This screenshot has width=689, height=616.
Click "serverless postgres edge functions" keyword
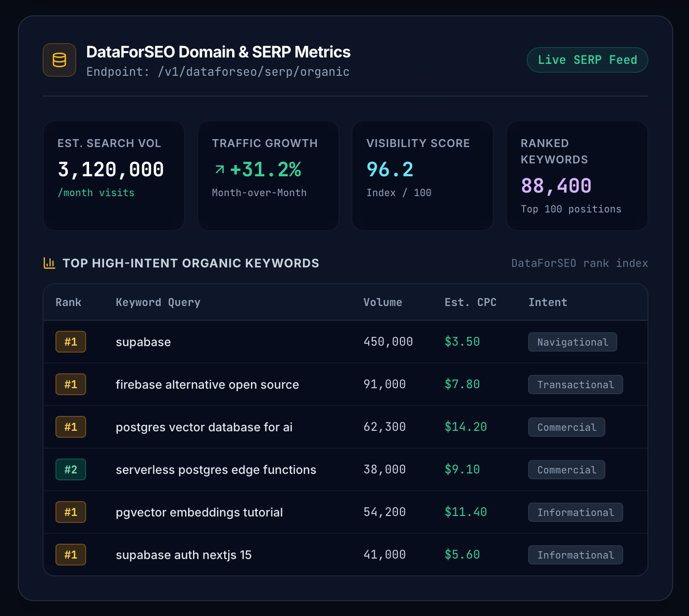pos(216,470)
